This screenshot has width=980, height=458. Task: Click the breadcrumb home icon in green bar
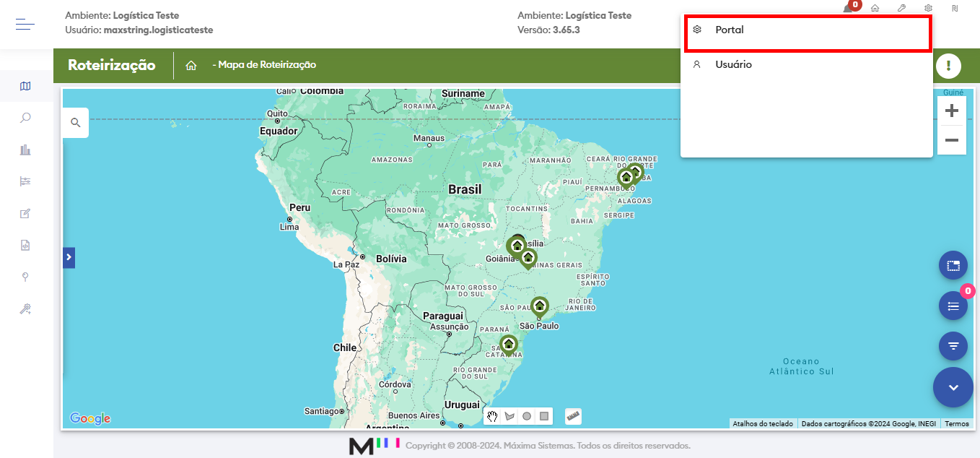click(x=191, y=65)
